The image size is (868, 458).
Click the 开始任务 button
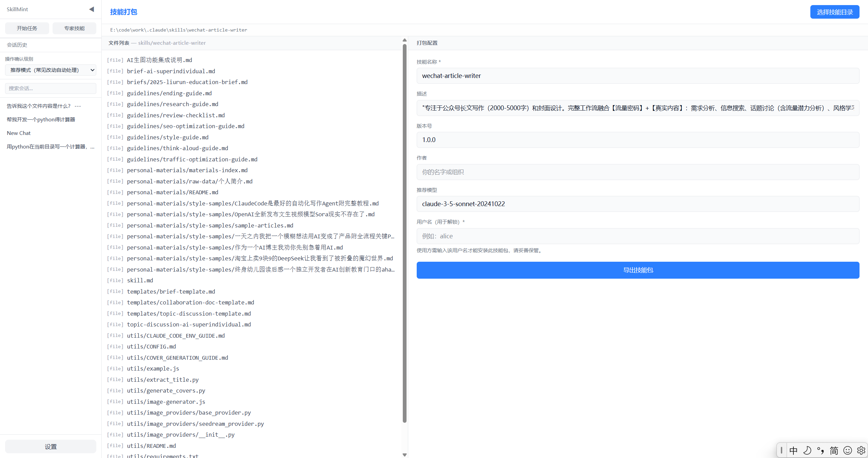[x=27, y=28]
